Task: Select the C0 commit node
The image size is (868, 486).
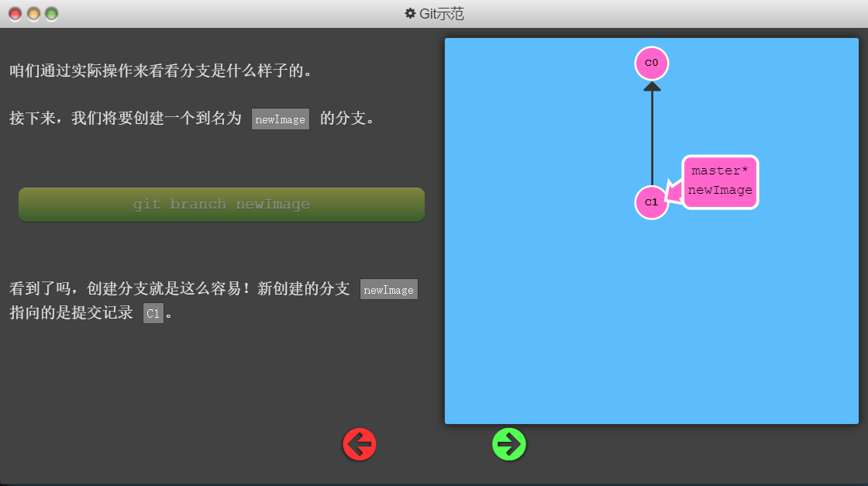Action: 651,63
